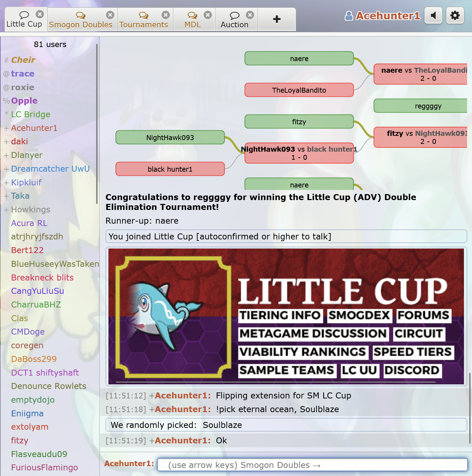Click user Dreamcatcher UwU in the user list

(51, 169)
